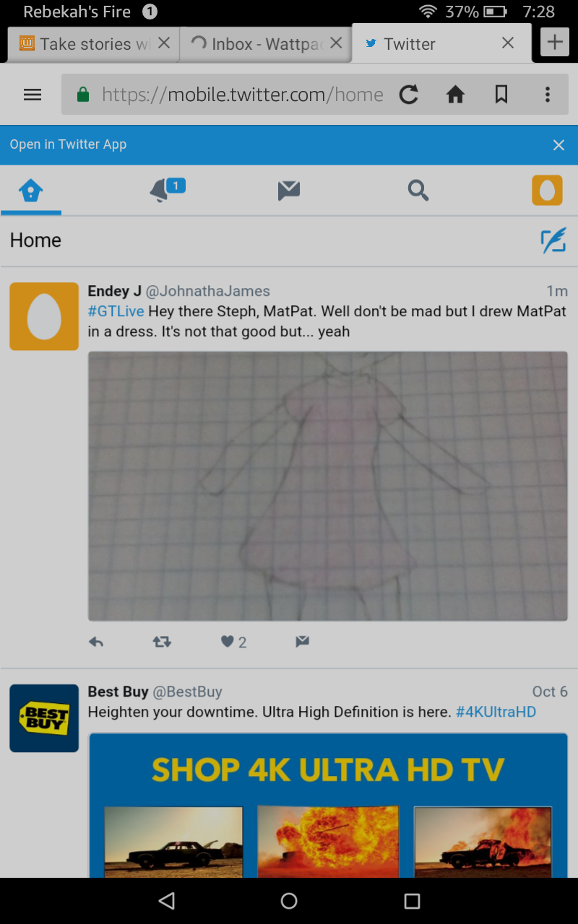Send Endey J's tweet via message icon
578x924 pixels.
302,641
